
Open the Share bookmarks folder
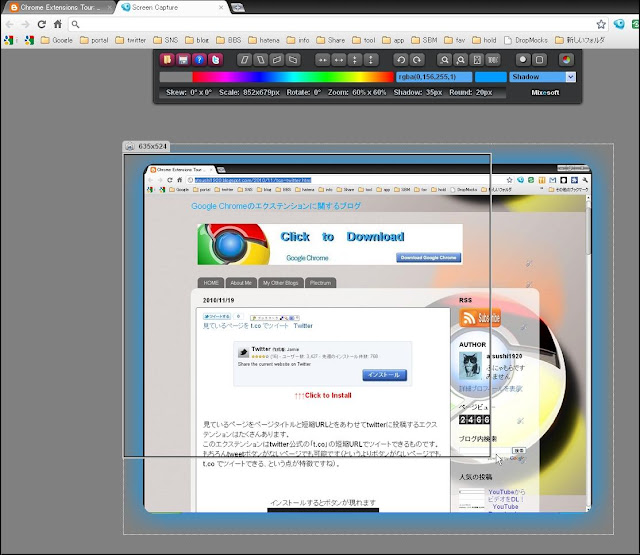[x=331, y=40]
